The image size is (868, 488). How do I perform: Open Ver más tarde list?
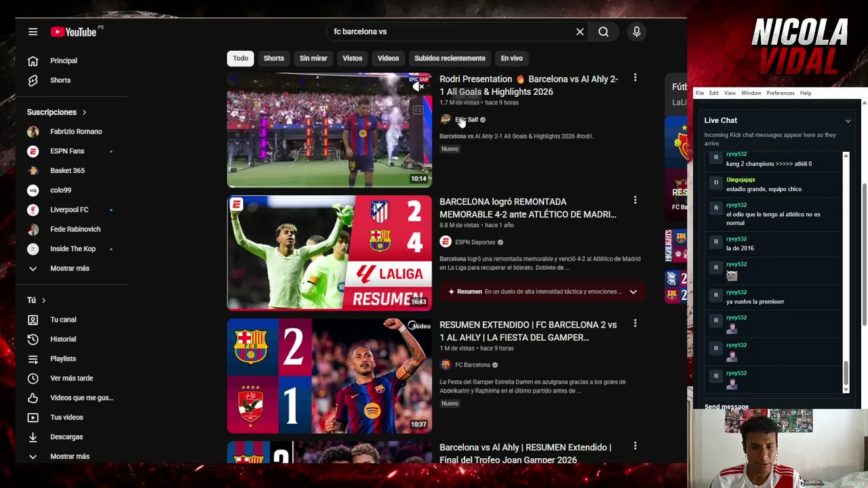pos(71,378)
